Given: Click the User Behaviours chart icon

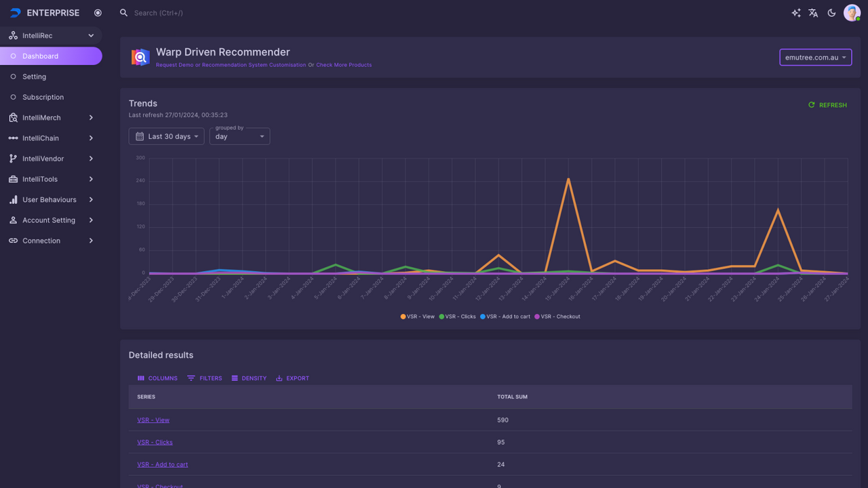Looking at the screenshot, I should (x=13, y=200).
